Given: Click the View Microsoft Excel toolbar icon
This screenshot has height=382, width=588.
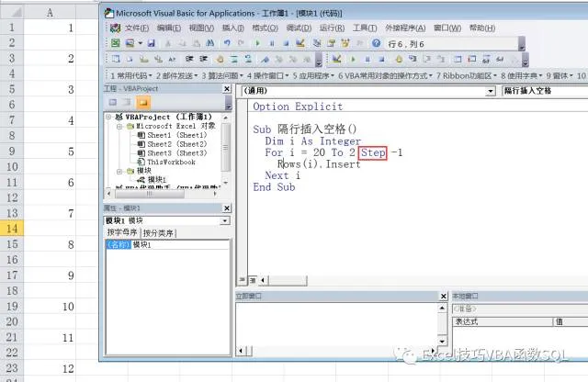Looking at the screenshot, I should click(x=115, y=43).
